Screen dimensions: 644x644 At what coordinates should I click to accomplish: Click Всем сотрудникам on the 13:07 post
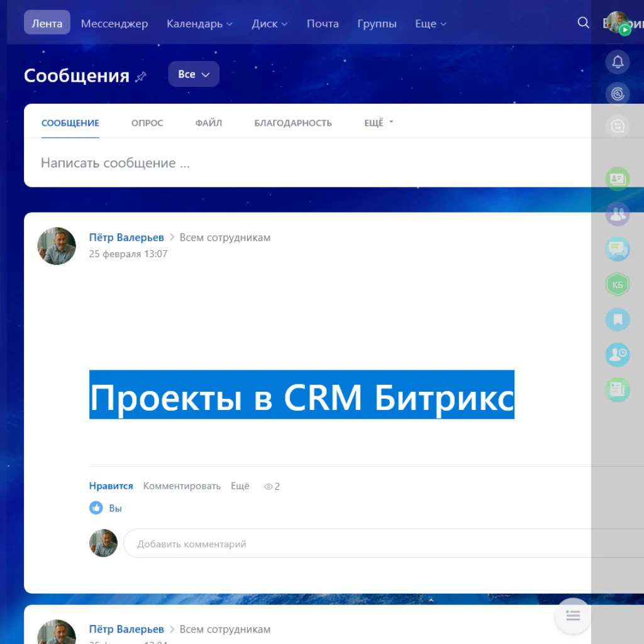225,237
